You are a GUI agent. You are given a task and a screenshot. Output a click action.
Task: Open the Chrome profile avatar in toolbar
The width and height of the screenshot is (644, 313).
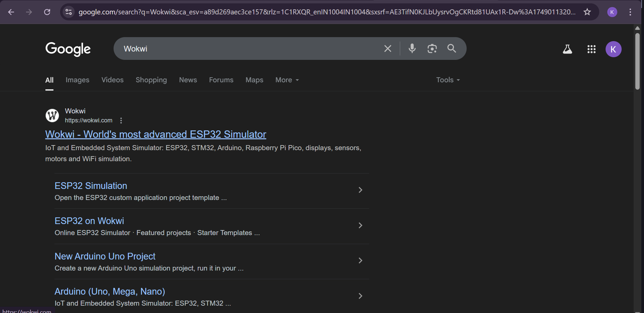point(612,12)
